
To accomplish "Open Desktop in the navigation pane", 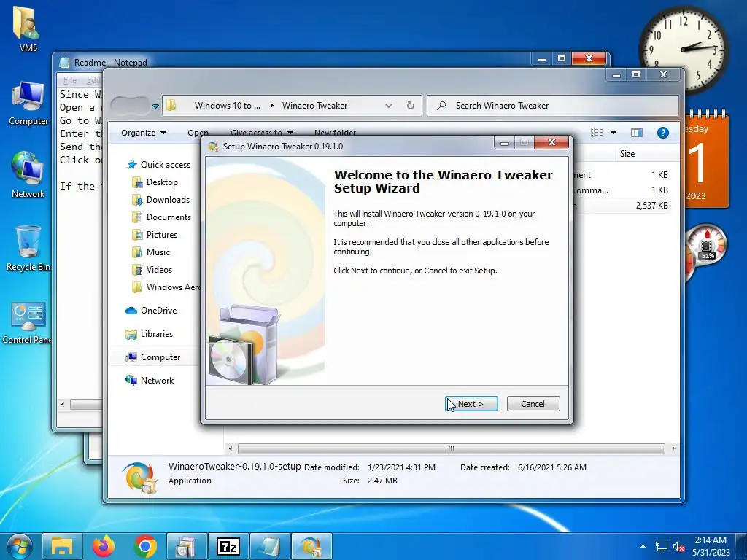I will pyautogui.click(x=155, y=182).
